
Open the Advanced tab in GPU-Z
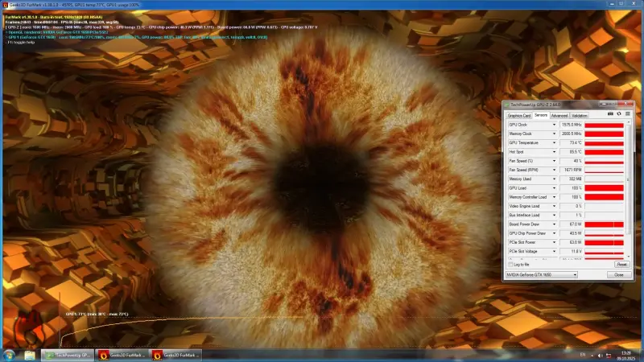pyautogui.click(x=559, y=116)
